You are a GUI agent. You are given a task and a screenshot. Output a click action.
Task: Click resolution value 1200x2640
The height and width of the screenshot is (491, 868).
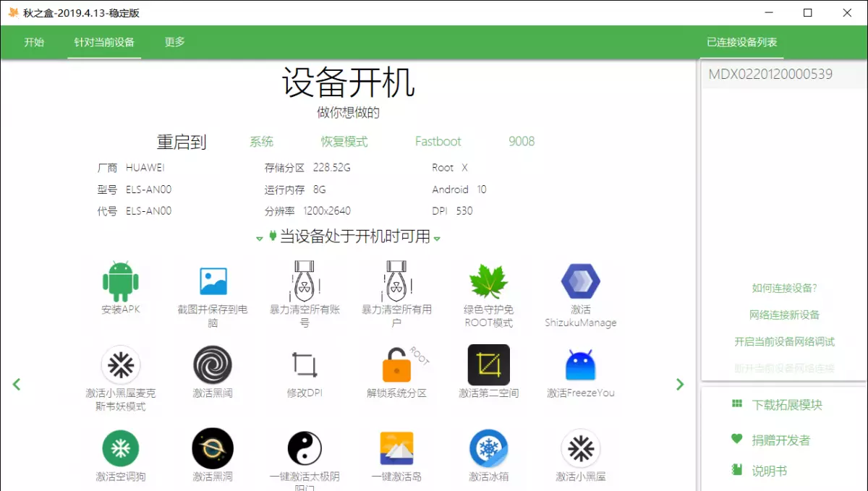pyautogui.click(x=327, y=211)
